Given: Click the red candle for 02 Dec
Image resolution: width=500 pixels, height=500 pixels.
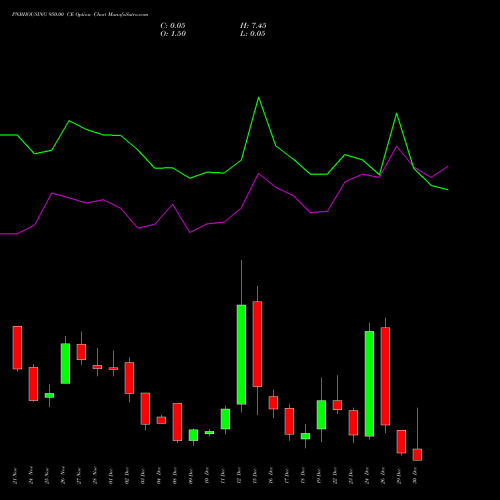Looking at the screenshot, I should tap(129, 378).
